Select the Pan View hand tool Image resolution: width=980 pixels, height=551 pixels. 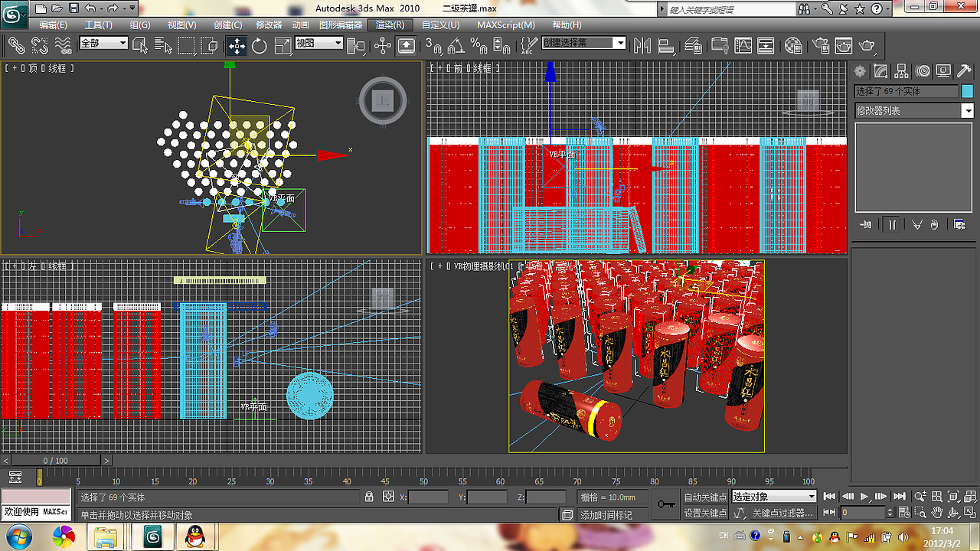936,513
